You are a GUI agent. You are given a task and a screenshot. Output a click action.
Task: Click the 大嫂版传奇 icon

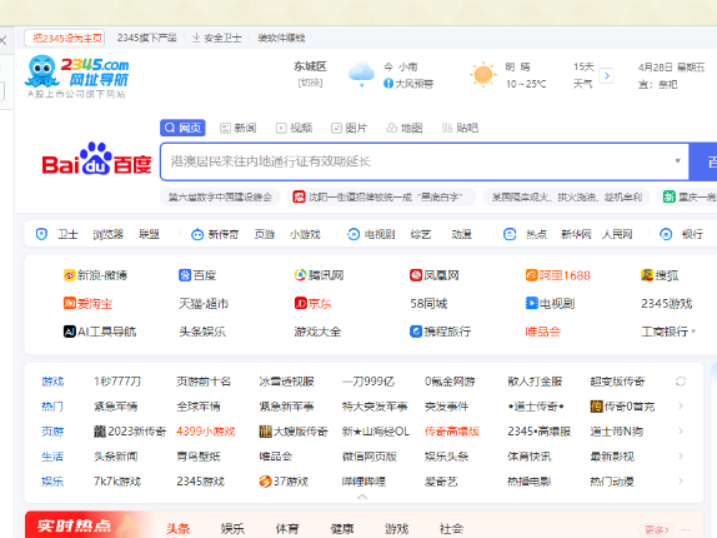click(x=265, y=431)
